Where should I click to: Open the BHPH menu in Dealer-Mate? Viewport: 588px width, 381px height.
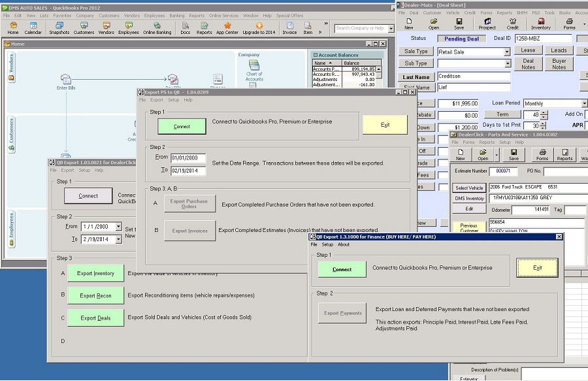click(521, 12)
